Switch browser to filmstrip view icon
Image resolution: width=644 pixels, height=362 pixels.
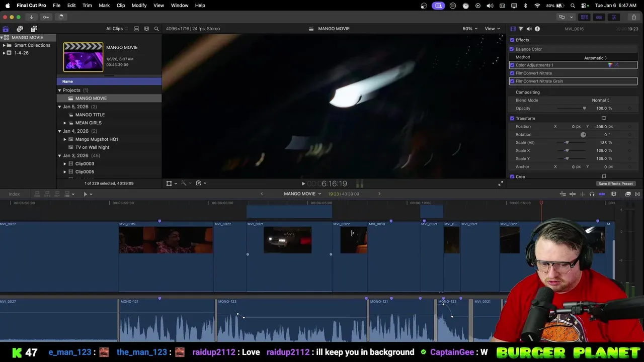coord(146,29)
